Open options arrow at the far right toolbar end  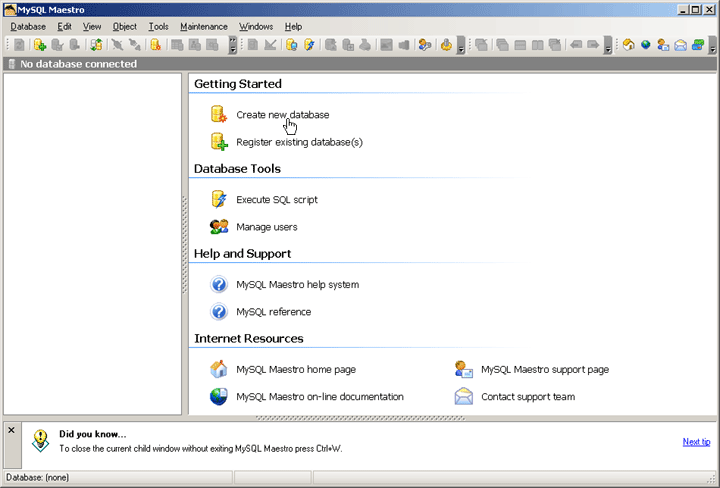click(713, 45)
